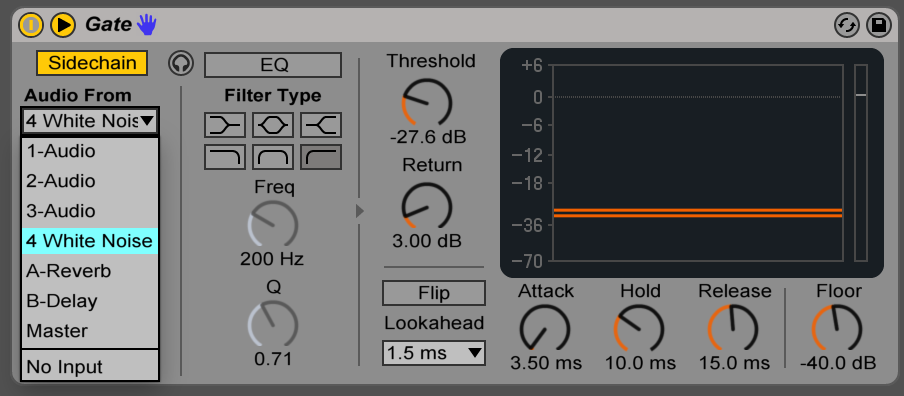
Task: Toggle the sidechain EQ button
Action: [x=273, y=65]
